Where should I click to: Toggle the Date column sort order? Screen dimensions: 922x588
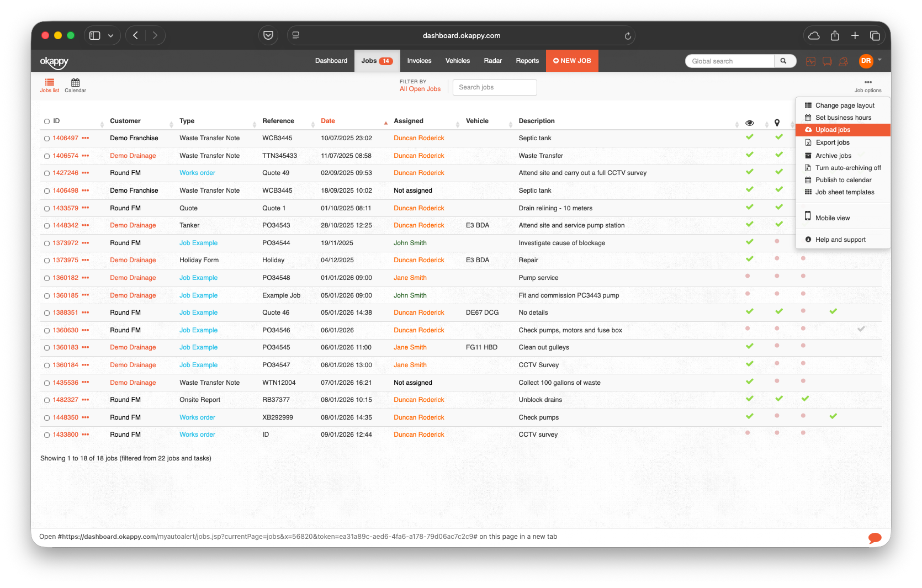(328, 121)
